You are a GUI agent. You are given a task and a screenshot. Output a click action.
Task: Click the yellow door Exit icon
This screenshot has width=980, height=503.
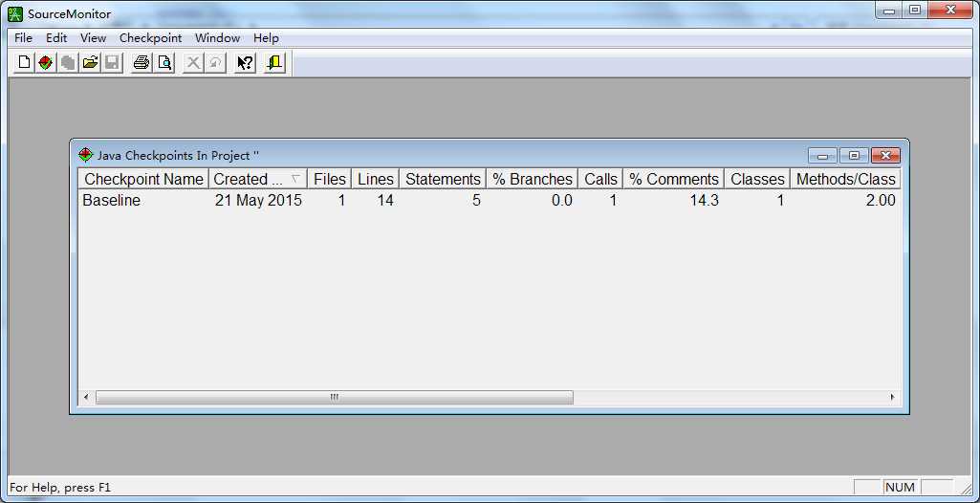coord(275,62)
